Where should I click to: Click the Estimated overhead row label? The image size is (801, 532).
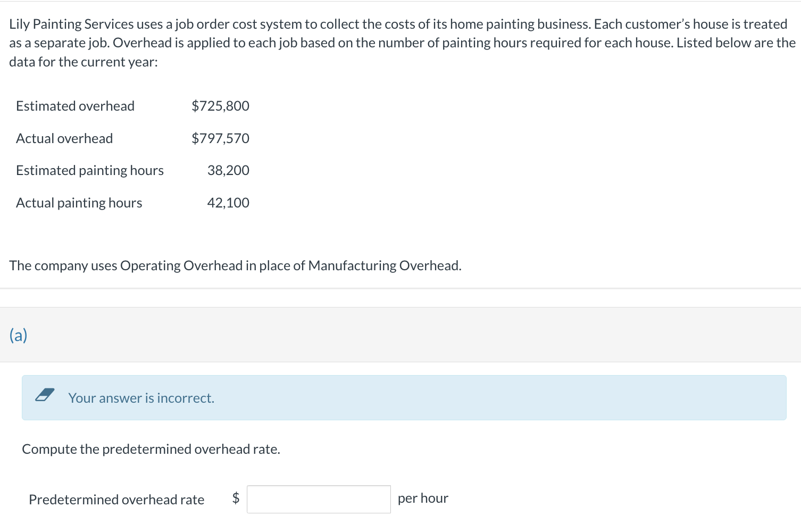pos(75,106)
